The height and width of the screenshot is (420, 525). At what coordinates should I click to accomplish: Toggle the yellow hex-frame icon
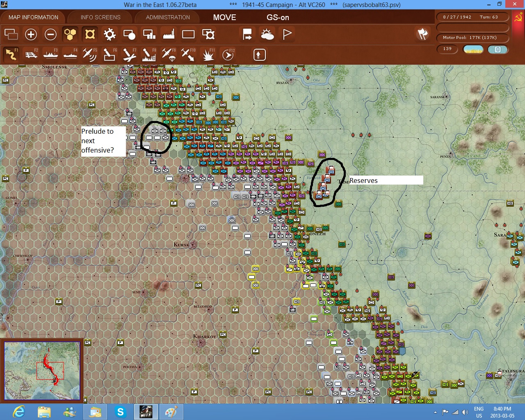coord(90,34)
